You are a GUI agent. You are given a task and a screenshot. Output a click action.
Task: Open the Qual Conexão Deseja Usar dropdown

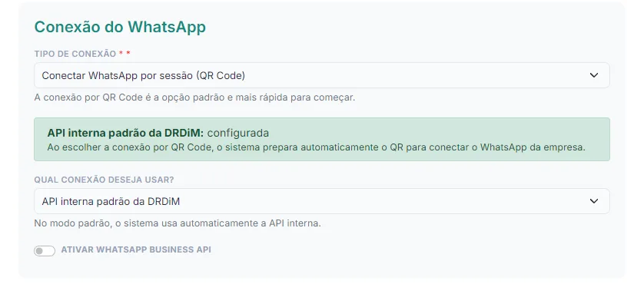(321, 201)
